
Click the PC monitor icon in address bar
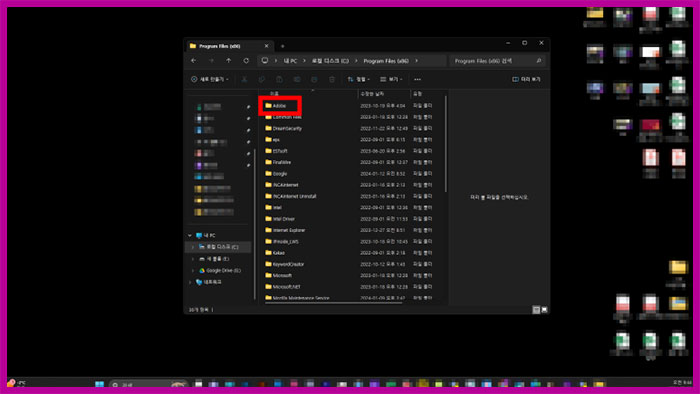coord(265,61)
